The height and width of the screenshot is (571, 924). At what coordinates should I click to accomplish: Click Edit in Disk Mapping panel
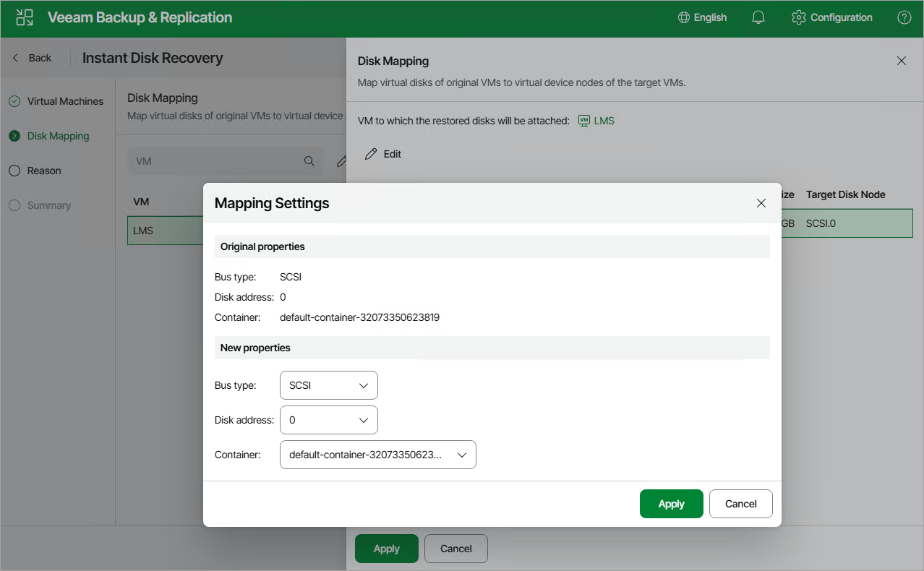click(383, 154)
